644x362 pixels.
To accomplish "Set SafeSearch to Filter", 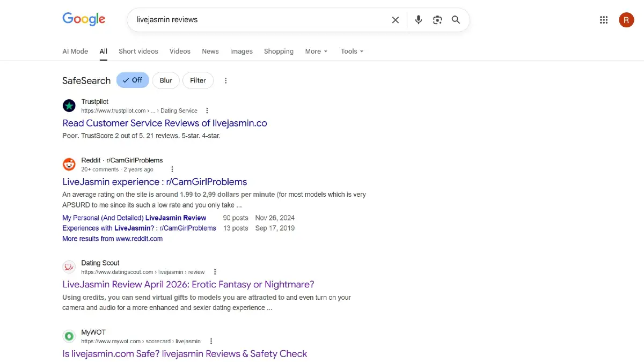I will coord(198,80).
